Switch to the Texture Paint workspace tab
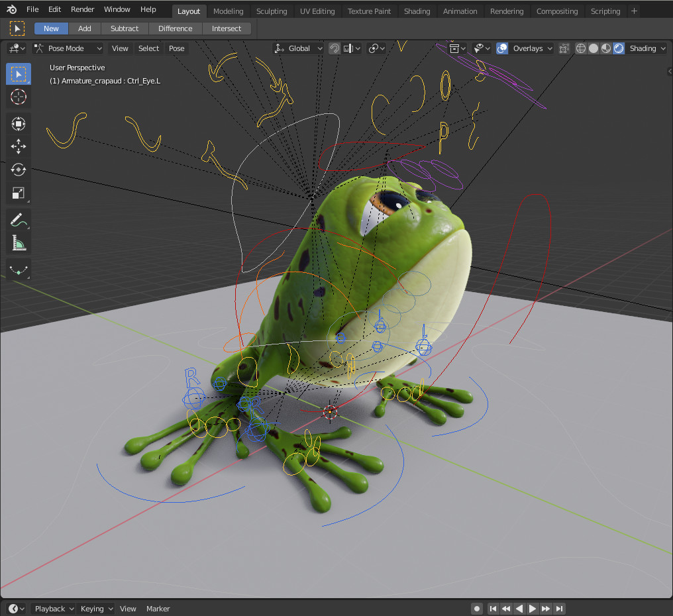Screen dimensions: 673x616 (369, 11)
